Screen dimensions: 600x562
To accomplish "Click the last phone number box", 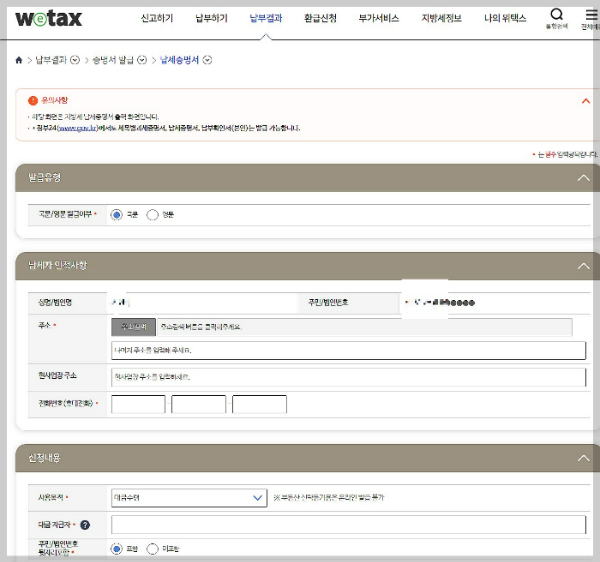I will point(259,404).
